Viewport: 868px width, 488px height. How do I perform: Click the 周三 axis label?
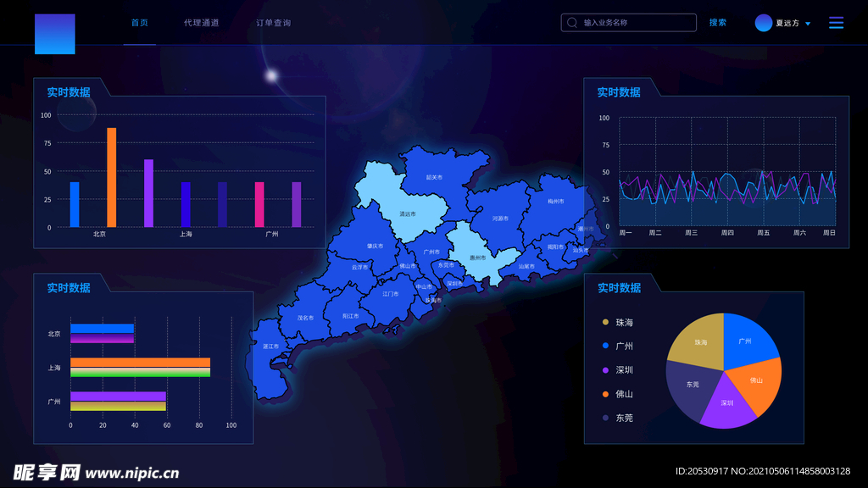click(691, 233)
